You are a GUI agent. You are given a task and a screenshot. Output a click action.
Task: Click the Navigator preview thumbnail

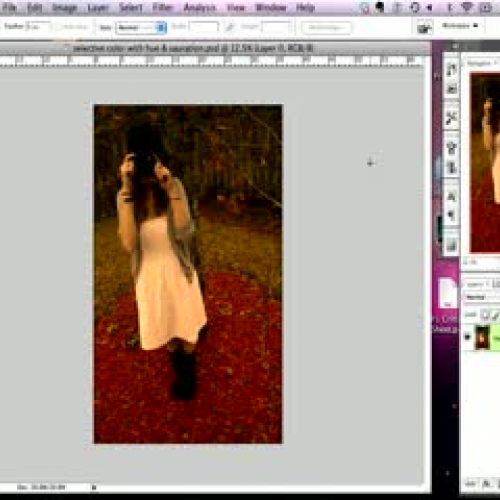[485, 163]
